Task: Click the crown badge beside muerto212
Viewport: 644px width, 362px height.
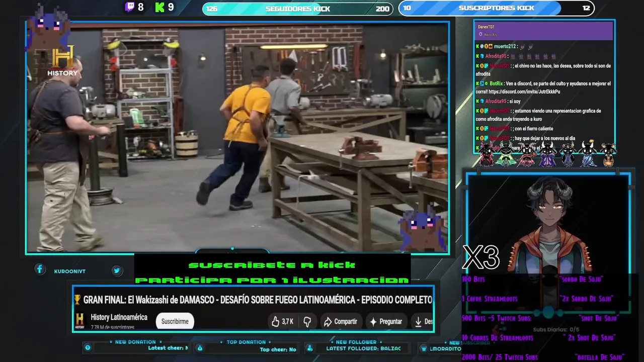Action: point(490,46)
